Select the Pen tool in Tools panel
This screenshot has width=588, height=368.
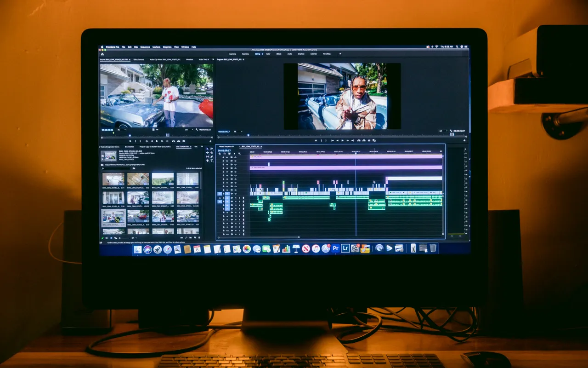[x=212, y=157]
